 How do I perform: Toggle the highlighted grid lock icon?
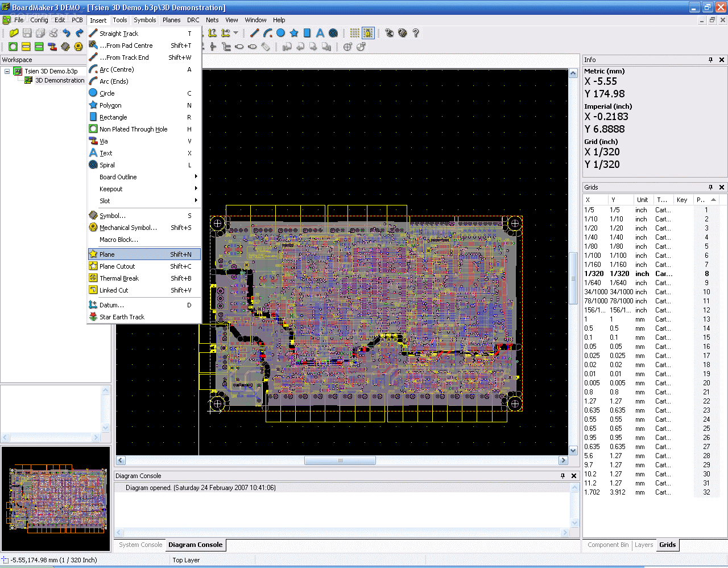(x=368, y=33)
